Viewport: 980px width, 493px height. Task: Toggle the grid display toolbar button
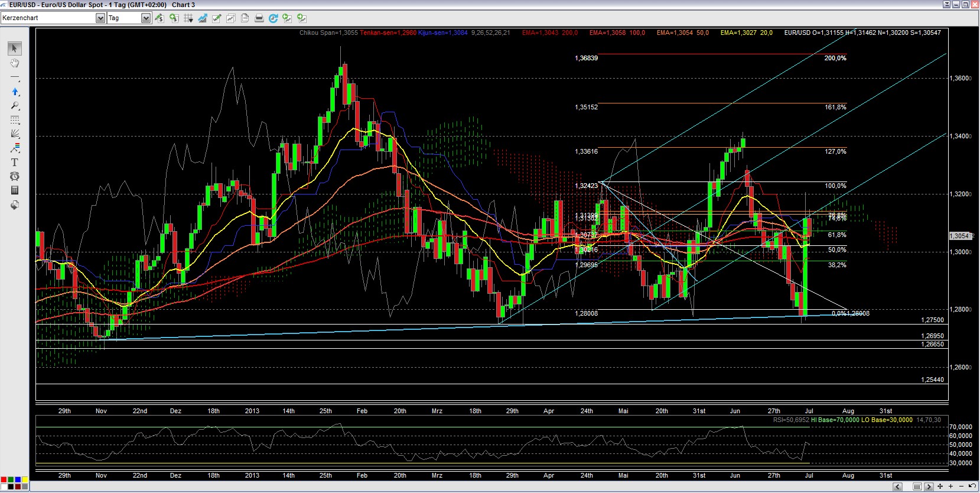click(x=188, y=18)
